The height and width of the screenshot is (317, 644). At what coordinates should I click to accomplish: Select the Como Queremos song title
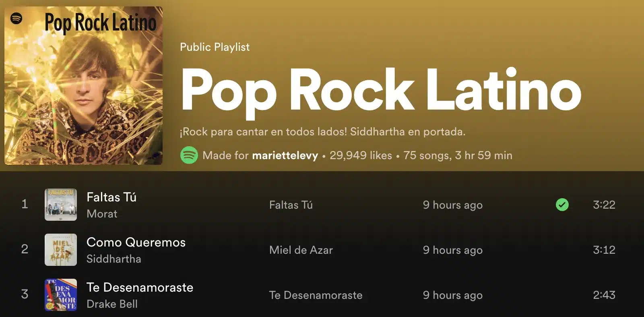click(136, 242)
